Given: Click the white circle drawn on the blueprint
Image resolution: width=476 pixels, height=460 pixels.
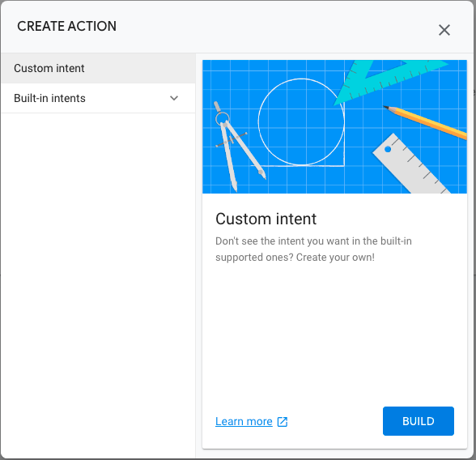Looking at the screenshot, I should 301,121.
